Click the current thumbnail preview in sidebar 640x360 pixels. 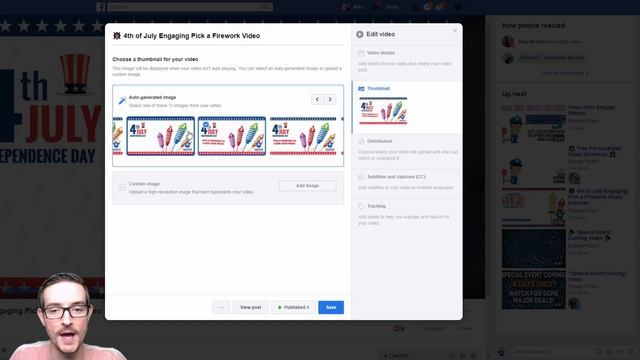[383, 111]
